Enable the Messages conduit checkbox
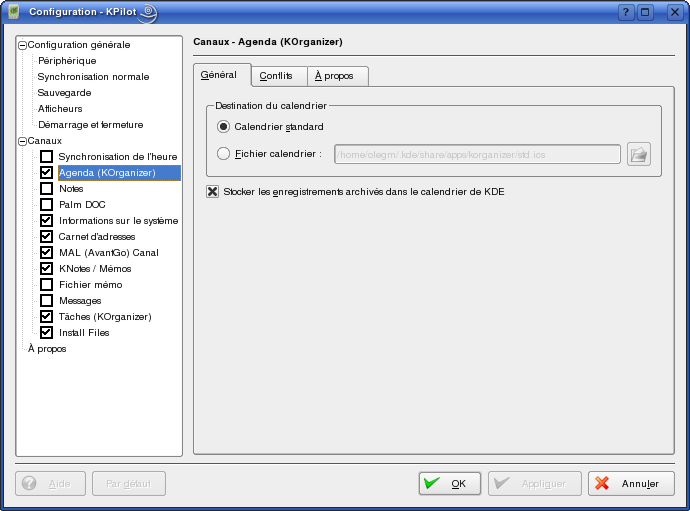 (x=47, y=301)
